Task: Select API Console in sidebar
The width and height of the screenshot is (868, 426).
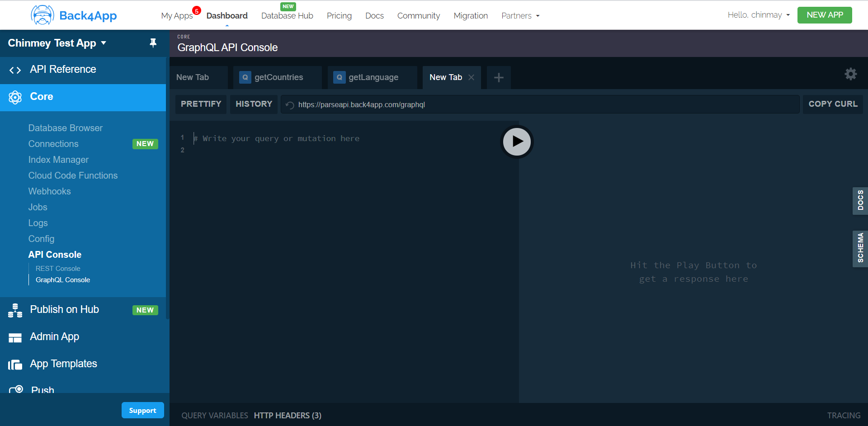Action: (x=55, y=255)
